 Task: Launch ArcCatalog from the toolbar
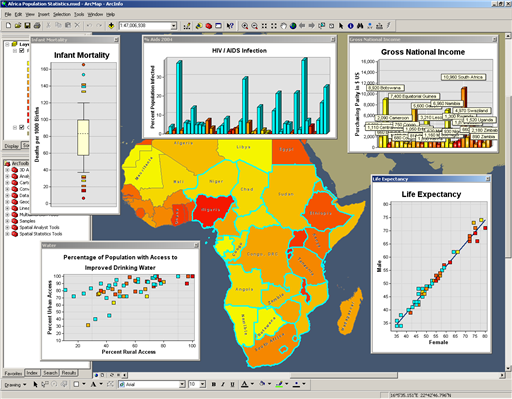(199, 26)
